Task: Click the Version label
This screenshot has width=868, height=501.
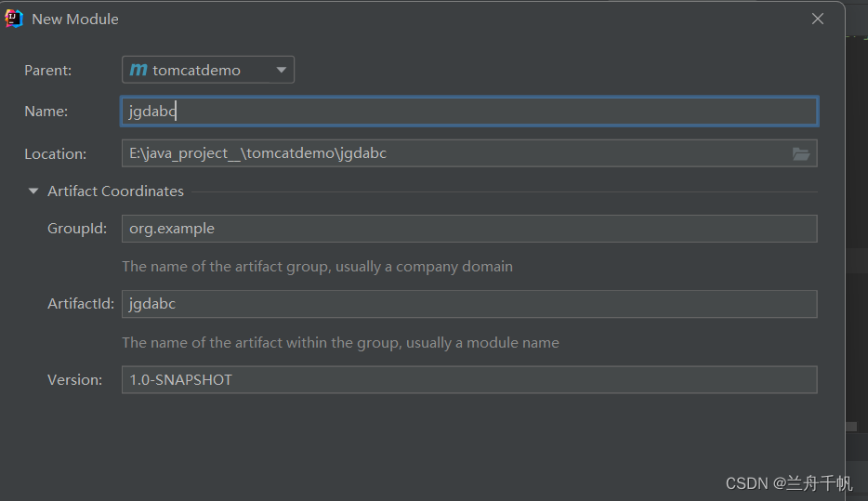Action: [x=74, y=379]
